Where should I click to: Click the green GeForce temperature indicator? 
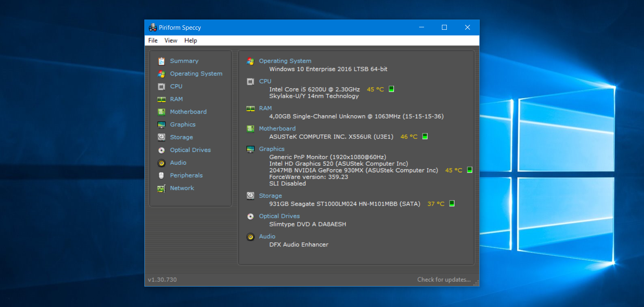(470, 170)
